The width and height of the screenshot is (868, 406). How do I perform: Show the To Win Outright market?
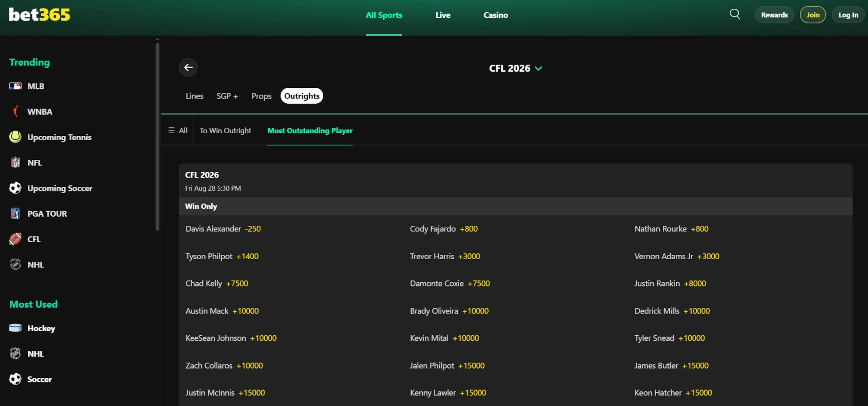tap(225, 131)
